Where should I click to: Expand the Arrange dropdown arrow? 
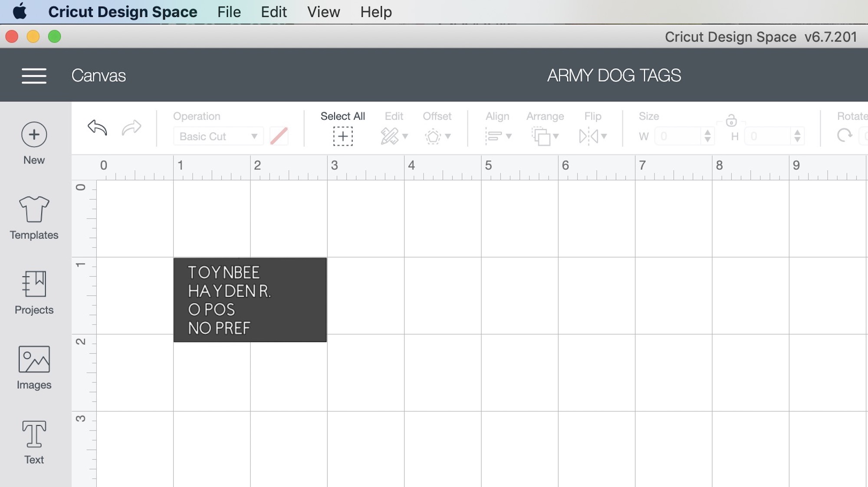pyautogui.click(x=556, y=136)
